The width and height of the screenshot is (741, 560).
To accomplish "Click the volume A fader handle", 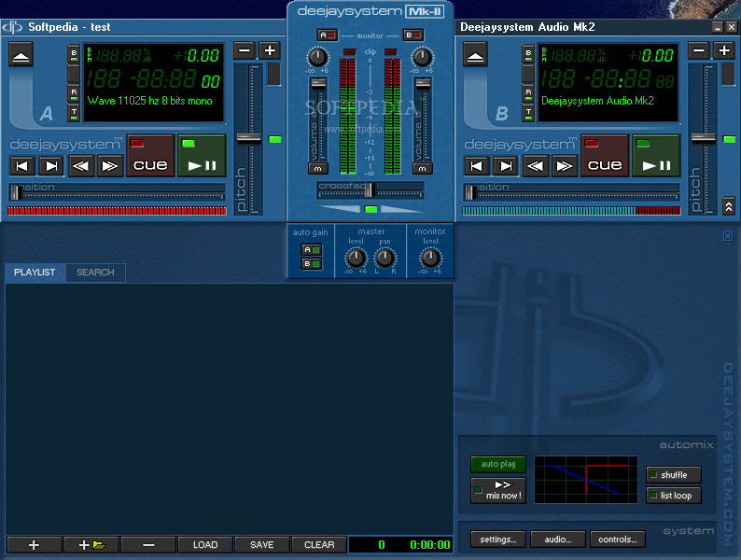I will pos(318,85).
